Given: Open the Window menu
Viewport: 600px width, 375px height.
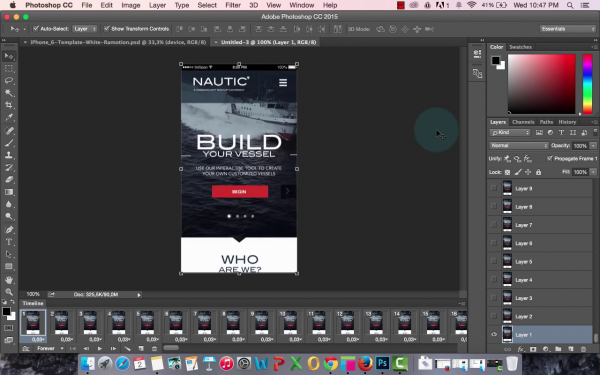Looking at the screenshot, I should tap(302, 5).
